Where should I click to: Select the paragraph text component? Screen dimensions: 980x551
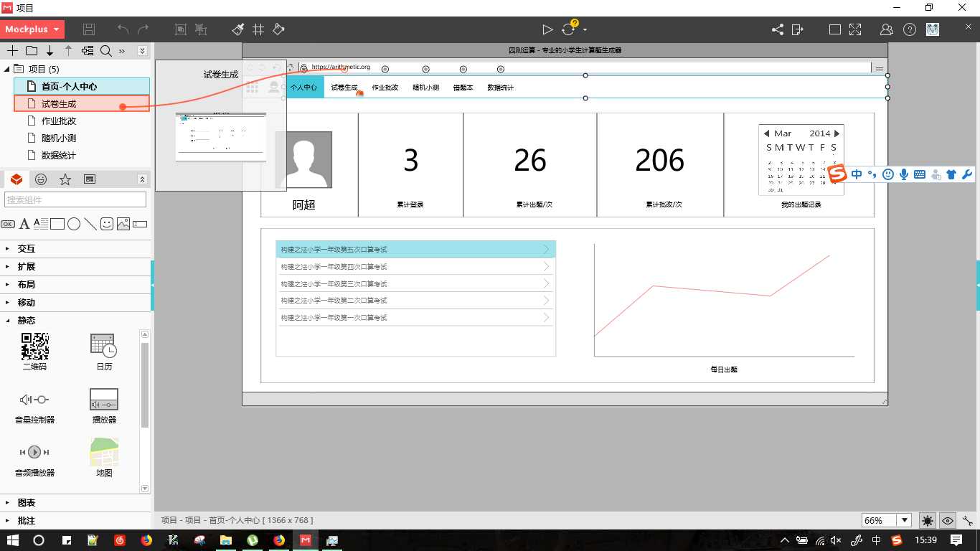pyautogui.click(x=41, y=224)
